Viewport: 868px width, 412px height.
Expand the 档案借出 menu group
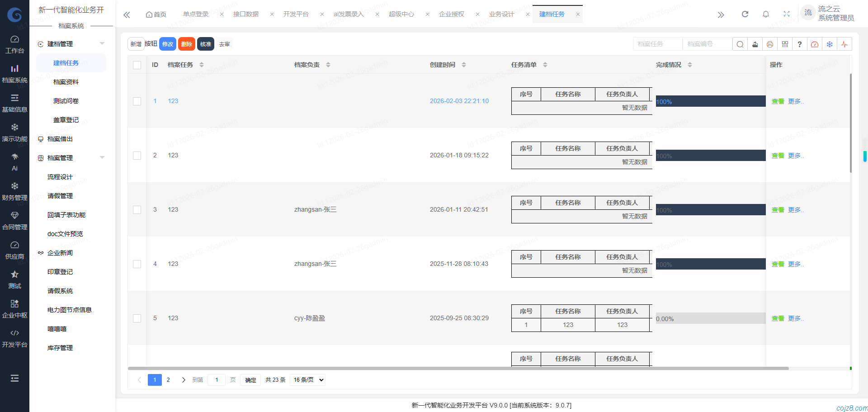click(61, 139)
